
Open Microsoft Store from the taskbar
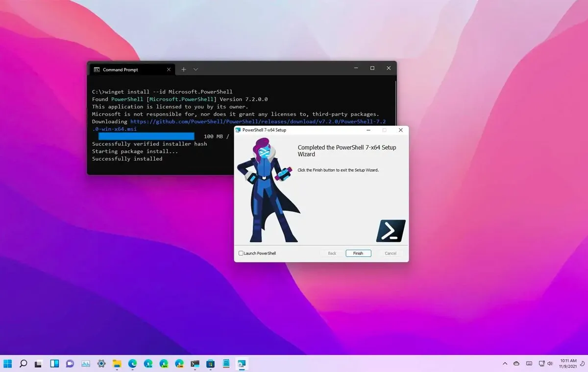[211, 364]
